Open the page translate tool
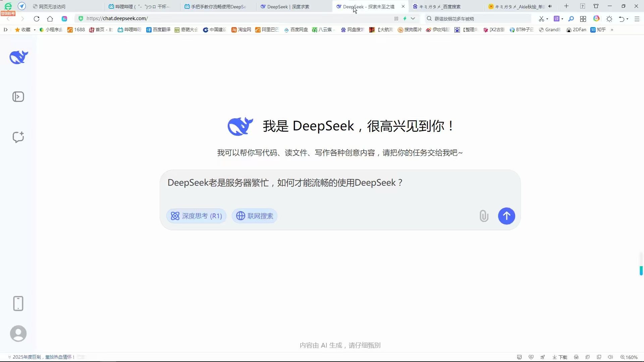 [x=557, y=18]
